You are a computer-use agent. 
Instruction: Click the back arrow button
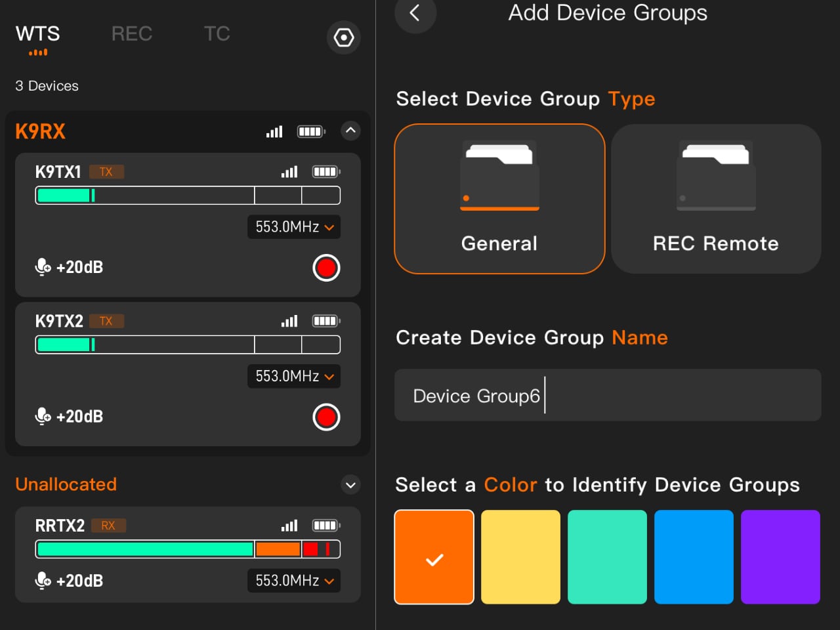pyautogui.click(x=415, y=13)
